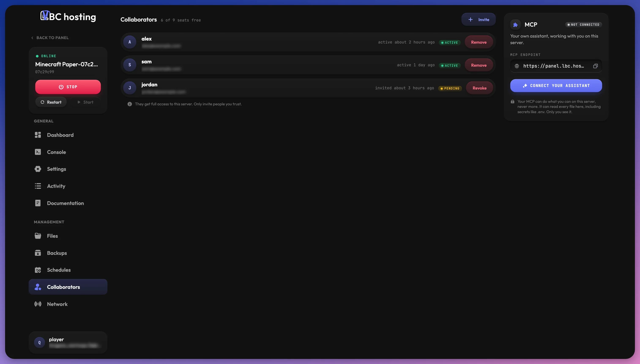Click the Schedules calendar icon

(38, 270)
